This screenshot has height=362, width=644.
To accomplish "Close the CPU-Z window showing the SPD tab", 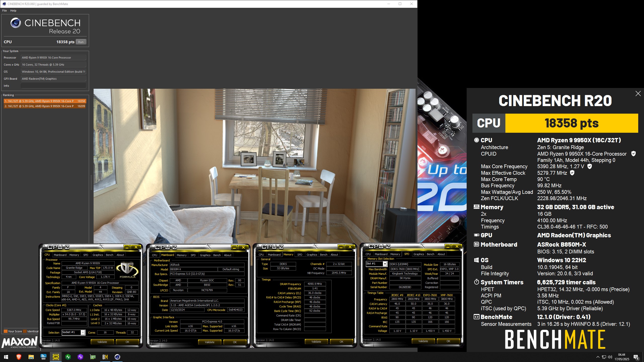I will coord(457,246).
